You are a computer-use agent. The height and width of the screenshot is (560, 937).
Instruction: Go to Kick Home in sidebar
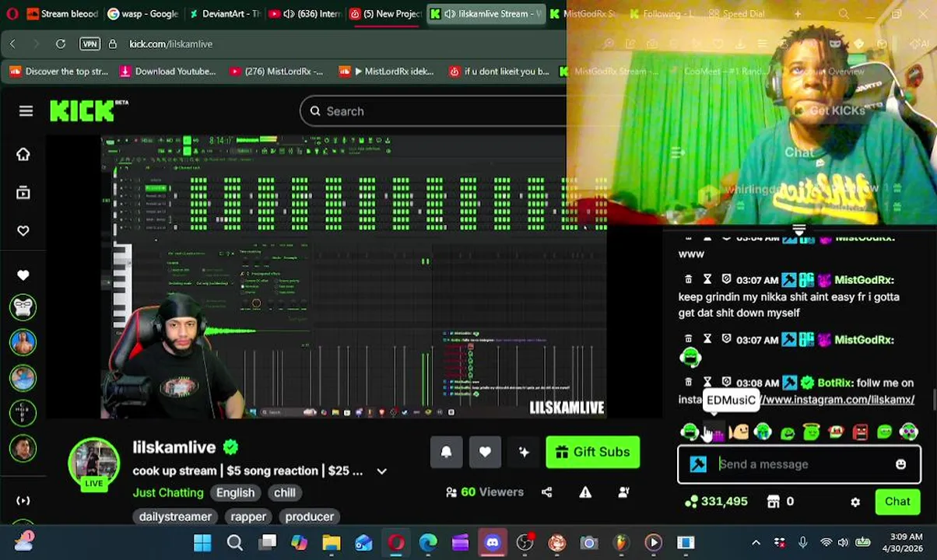pos(23,154)
